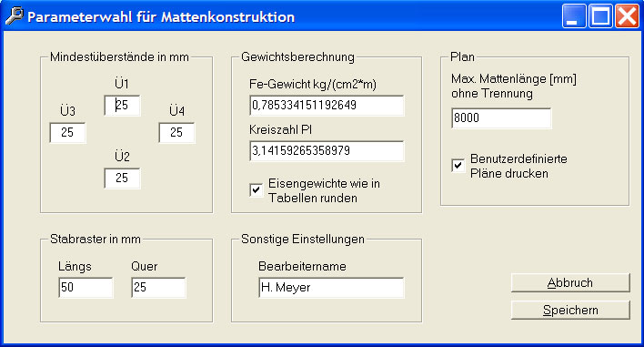Click the Gewichtsberechnung group label
The width and height of the screenshot is (644, 347).
tap(297, 56)
